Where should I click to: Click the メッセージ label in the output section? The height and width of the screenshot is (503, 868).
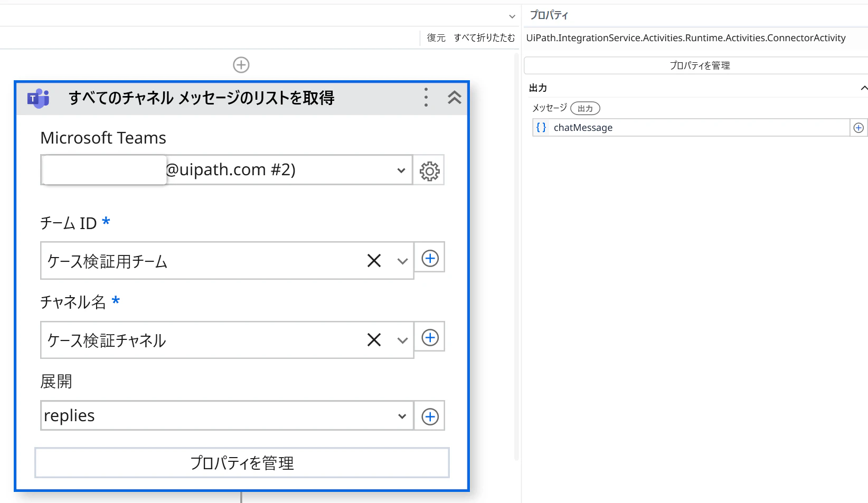tap(550, 108)
